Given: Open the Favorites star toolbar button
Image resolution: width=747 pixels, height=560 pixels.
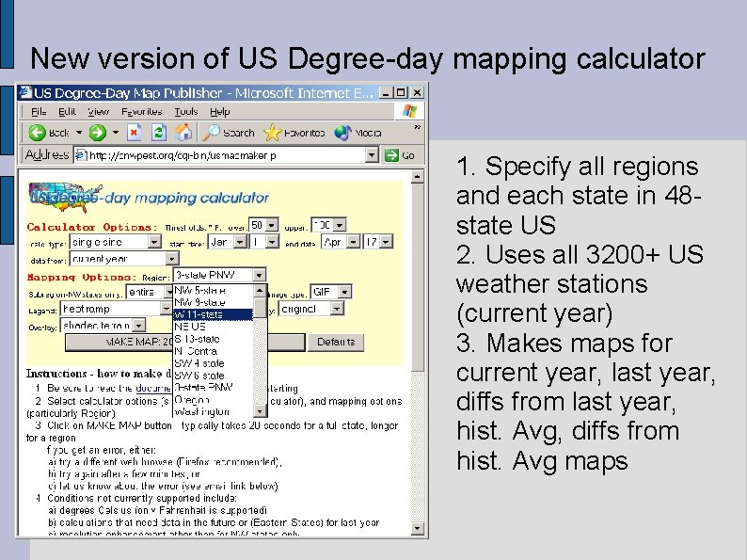Looking at the screenshot, I should [294, 133].
